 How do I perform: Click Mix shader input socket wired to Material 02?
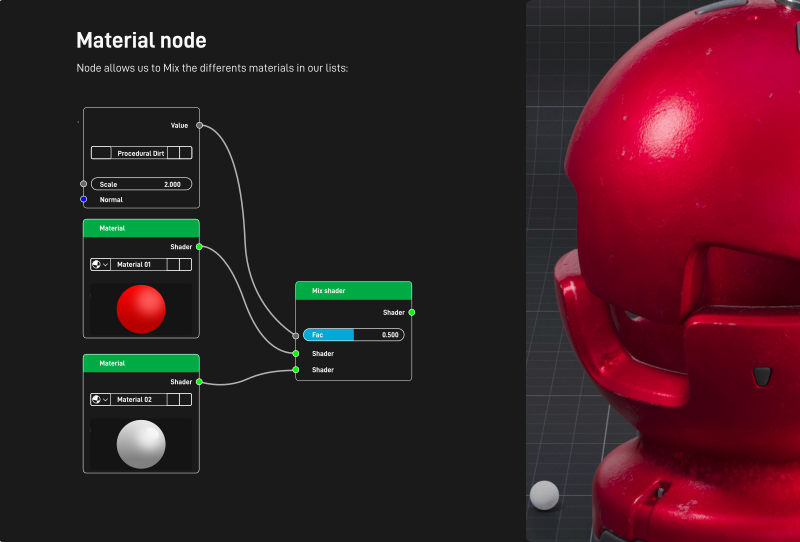295,369
